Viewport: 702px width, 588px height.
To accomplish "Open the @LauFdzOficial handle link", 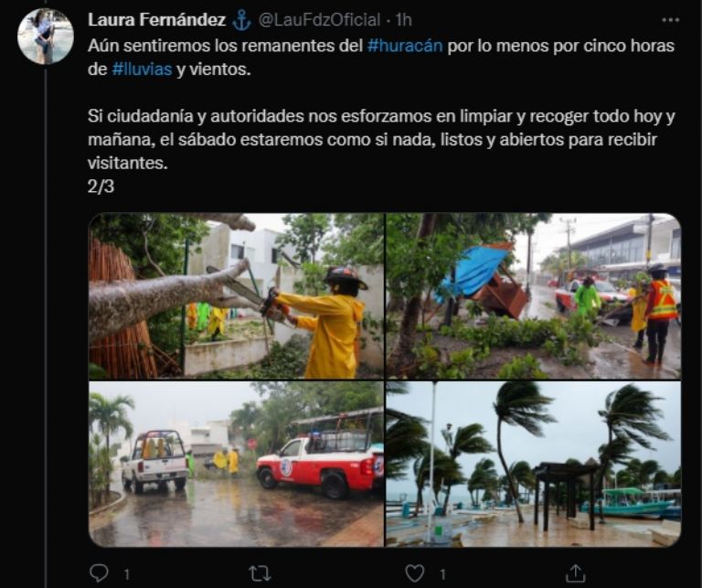I will point(319,20).
